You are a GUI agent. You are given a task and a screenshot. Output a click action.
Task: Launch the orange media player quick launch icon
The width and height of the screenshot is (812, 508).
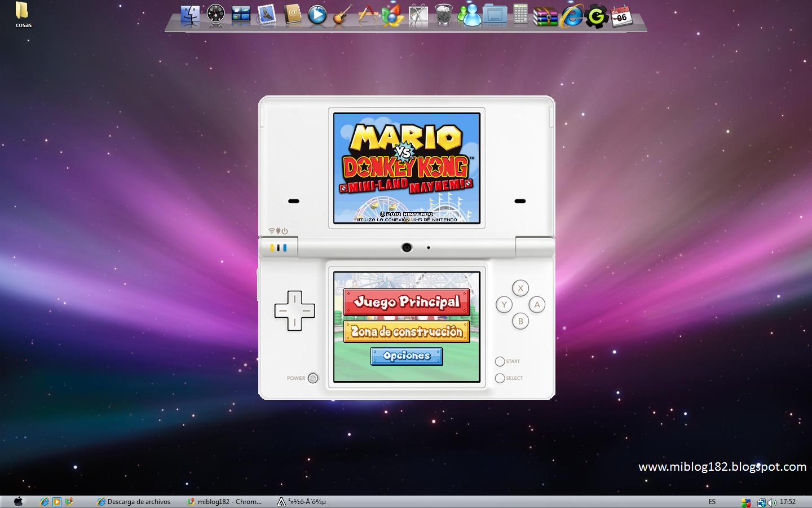(57, 501)
